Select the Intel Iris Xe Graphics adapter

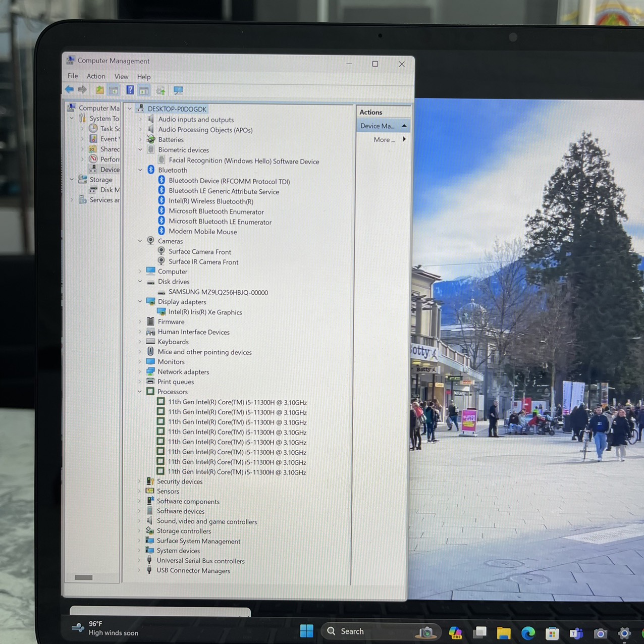click(x=205, y=312)
